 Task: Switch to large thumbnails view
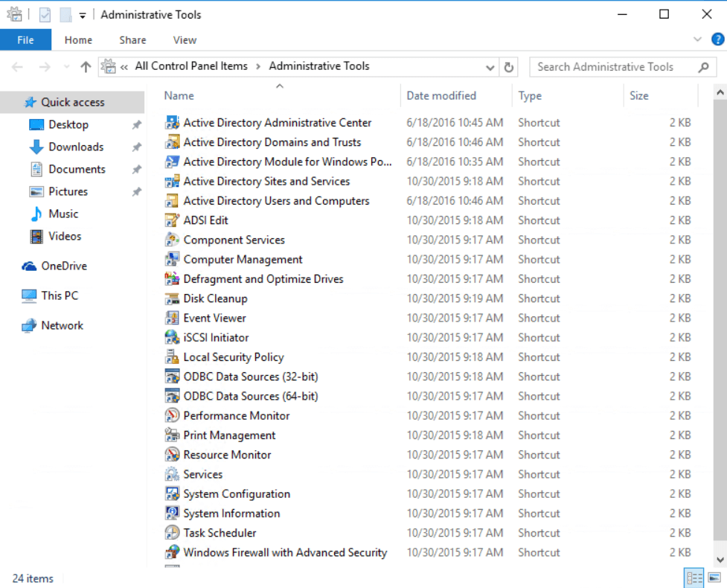[x=714, y=578]
